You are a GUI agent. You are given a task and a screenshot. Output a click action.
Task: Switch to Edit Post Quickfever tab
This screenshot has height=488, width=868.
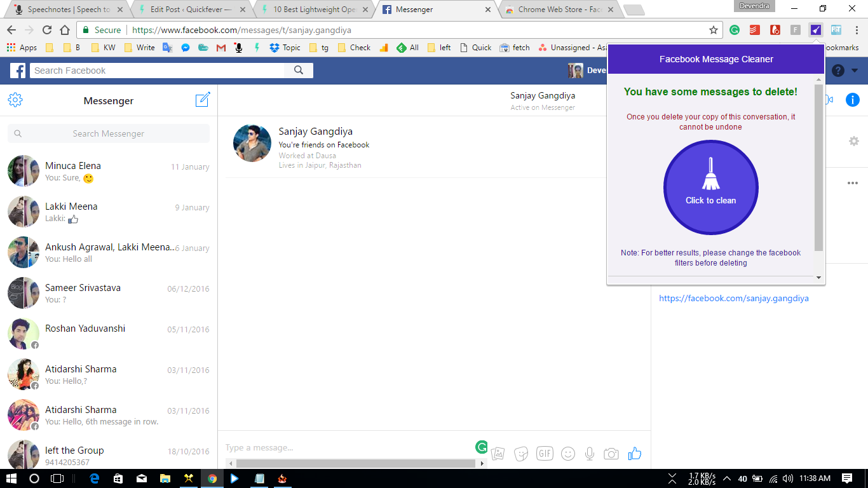(191, 10)
